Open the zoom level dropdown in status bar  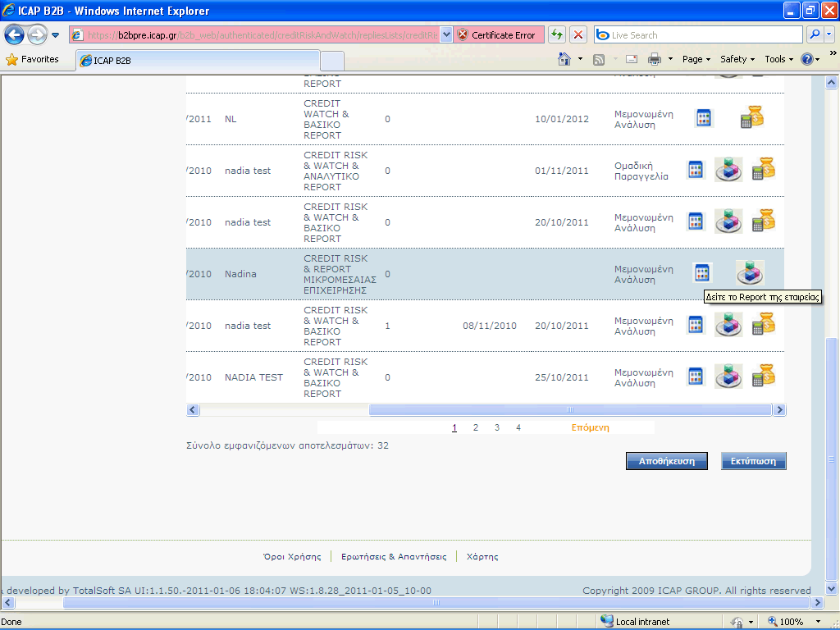point(818,622)
